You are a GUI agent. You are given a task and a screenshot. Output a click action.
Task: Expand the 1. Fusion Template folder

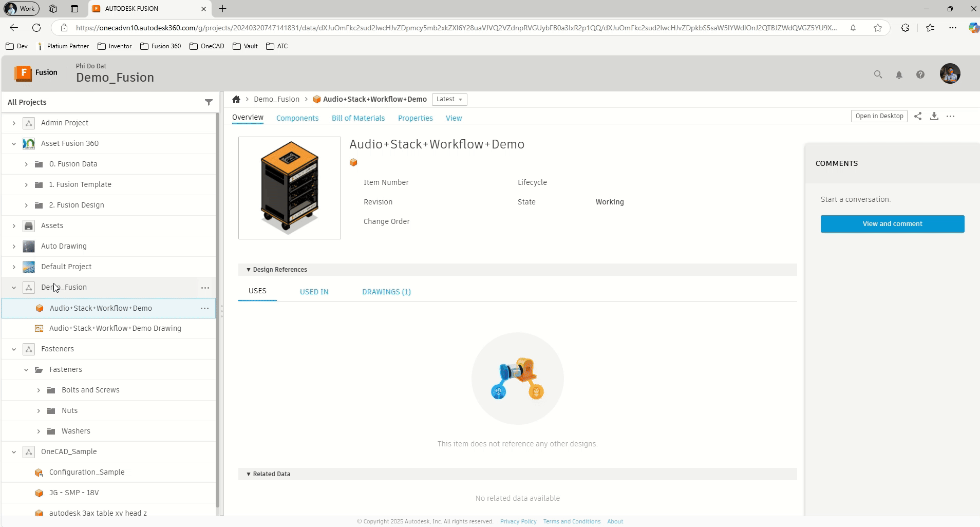pos(26,184)
